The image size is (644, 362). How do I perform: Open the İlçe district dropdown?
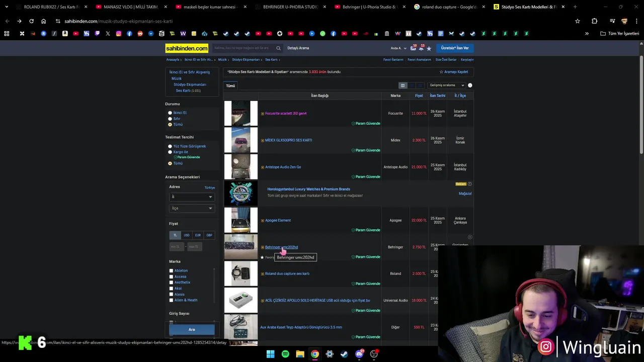pyautogui.click(x=192, y=208)
